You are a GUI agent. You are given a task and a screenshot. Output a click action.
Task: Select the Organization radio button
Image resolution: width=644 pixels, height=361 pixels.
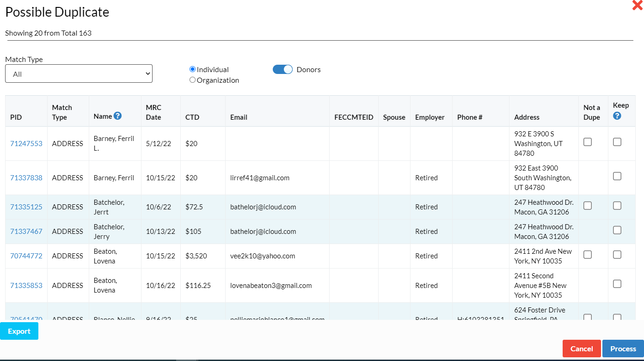(192, 80)
